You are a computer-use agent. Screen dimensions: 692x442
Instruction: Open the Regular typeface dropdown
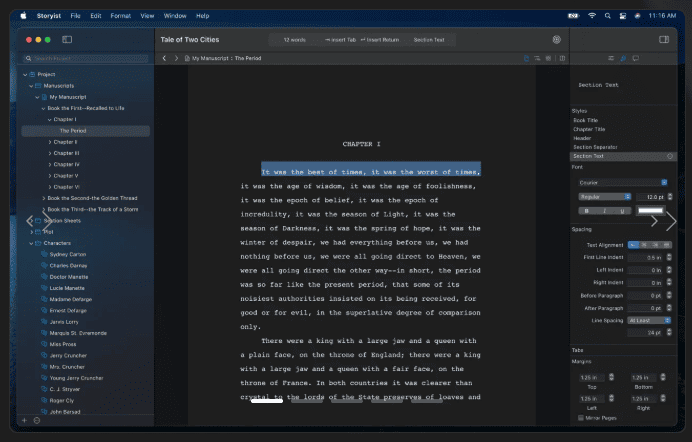click(605, 197)
